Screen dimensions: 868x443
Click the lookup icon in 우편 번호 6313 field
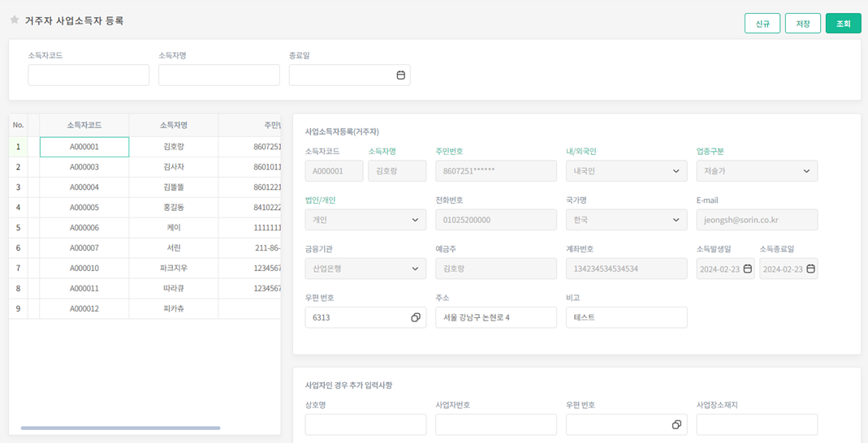(x=415, y=317)
